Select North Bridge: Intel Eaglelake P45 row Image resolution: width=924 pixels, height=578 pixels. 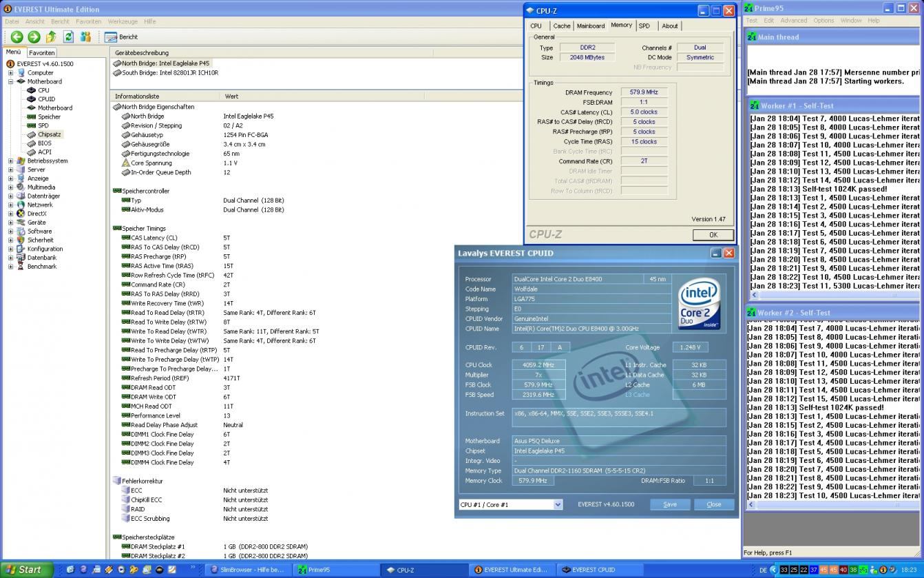pos(165,63)
